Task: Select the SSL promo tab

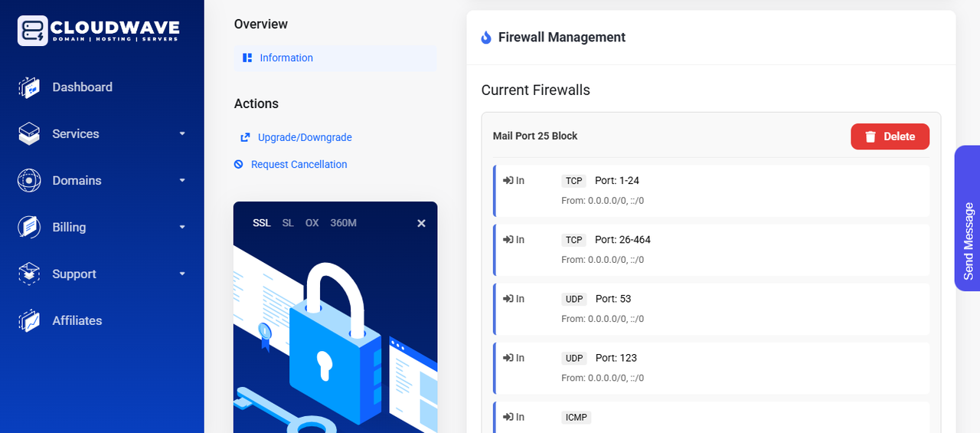Action: [x=262, y=223]
